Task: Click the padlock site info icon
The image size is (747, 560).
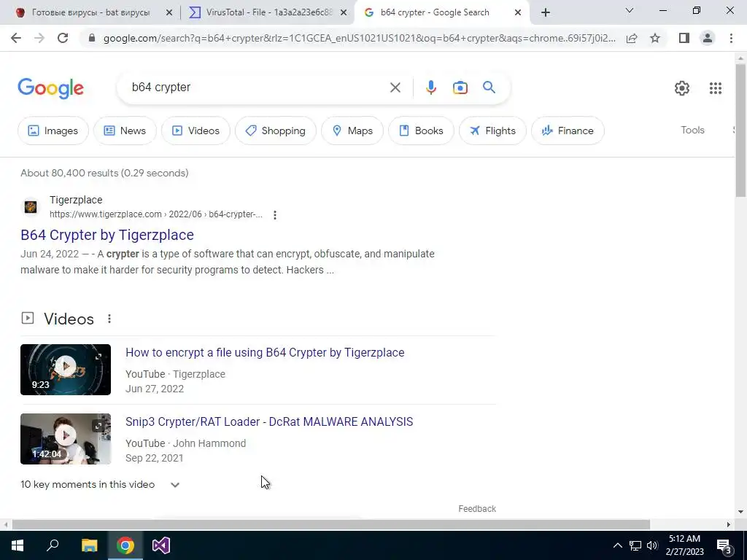Action: pos(92,38)
